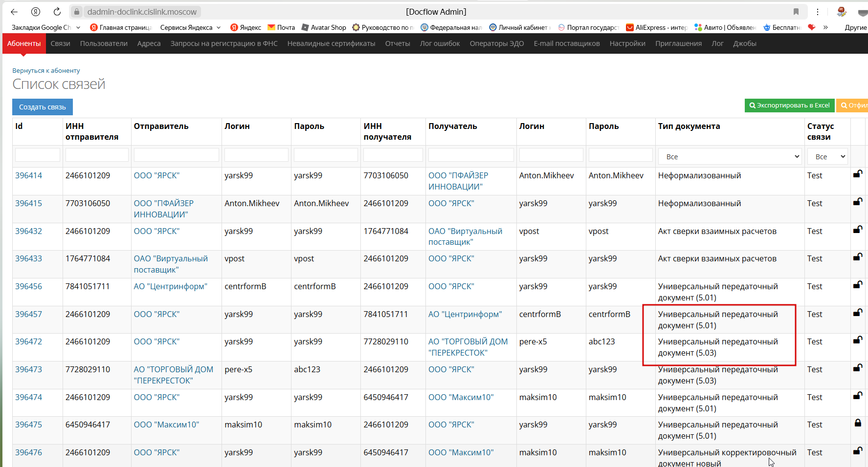
Task: Open the Яндекс bookmark
Action: click(x=246, y=27)
